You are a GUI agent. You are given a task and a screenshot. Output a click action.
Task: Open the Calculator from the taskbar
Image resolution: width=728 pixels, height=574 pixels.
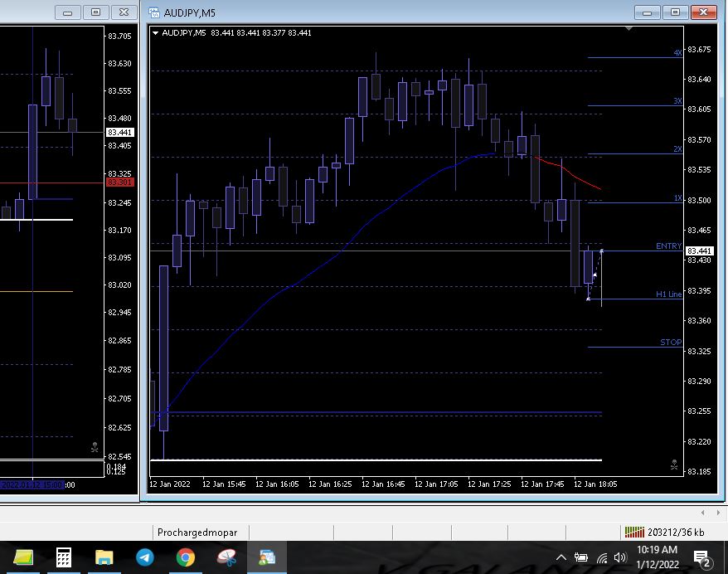(x=64, y=557)
